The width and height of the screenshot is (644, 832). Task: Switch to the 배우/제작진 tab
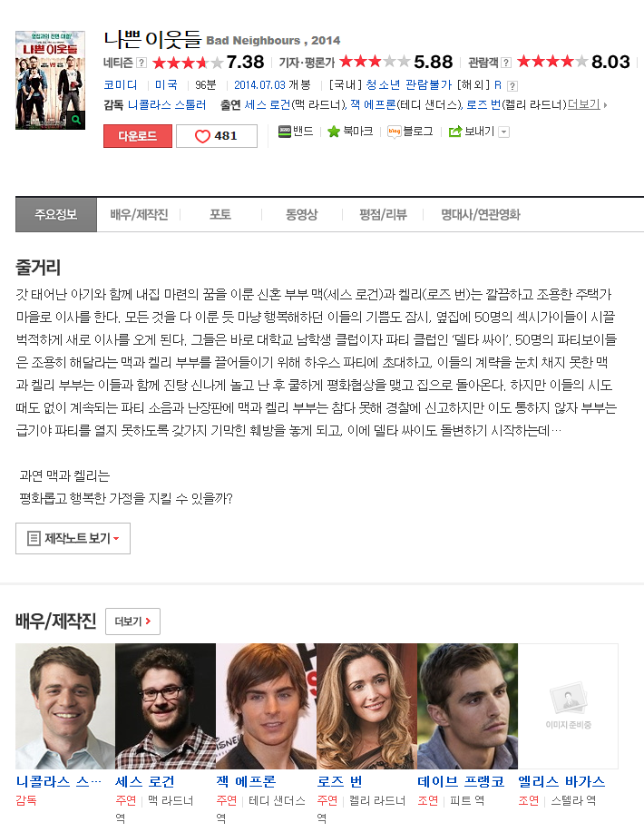click(x=139, y=214)
